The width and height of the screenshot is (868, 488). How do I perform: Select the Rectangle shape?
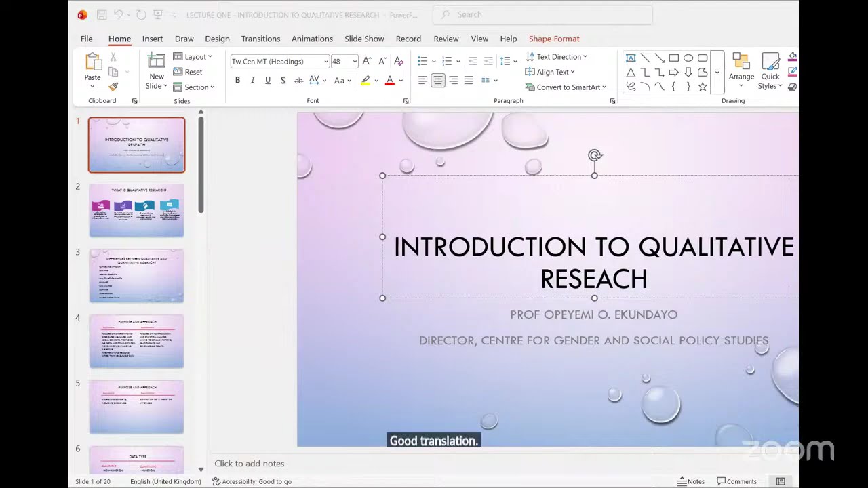coord(674,58)
